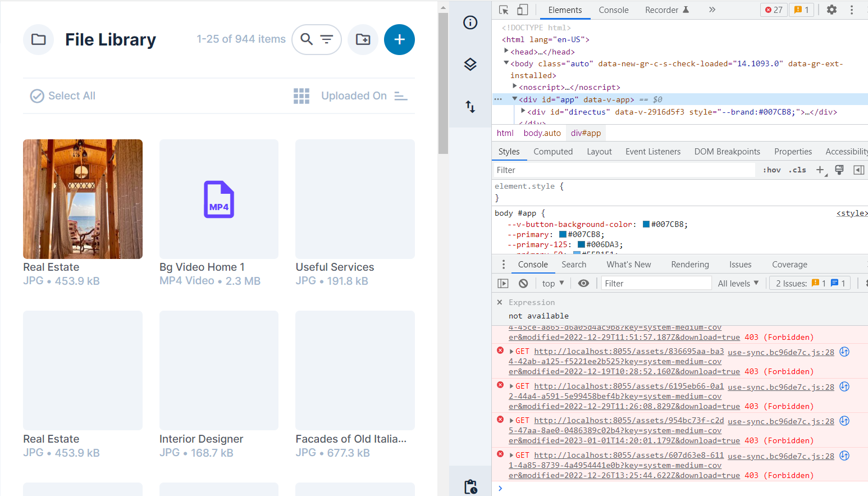The width and height of the screenshot is (868, 496).
Task: Click the filter icon beside search
Action: [326, 39]
